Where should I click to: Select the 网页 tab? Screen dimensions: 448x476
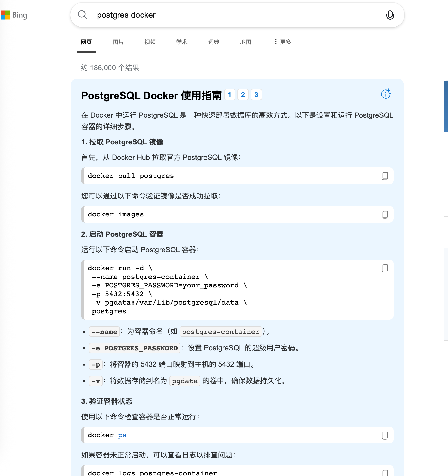(86, 42)
